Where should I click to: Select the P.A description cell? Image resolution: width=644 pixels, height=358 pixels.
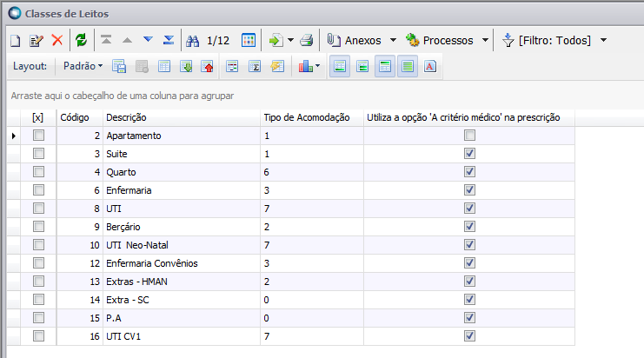182,318
